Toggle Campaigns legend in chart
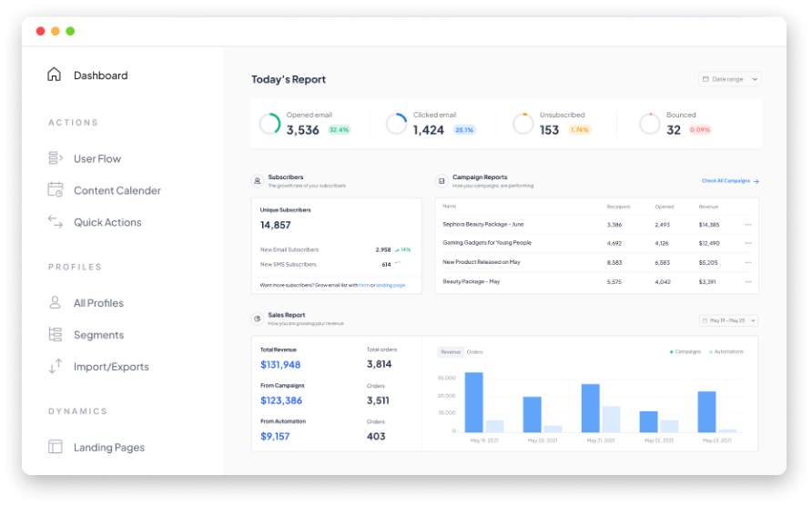 pos(685,351)
